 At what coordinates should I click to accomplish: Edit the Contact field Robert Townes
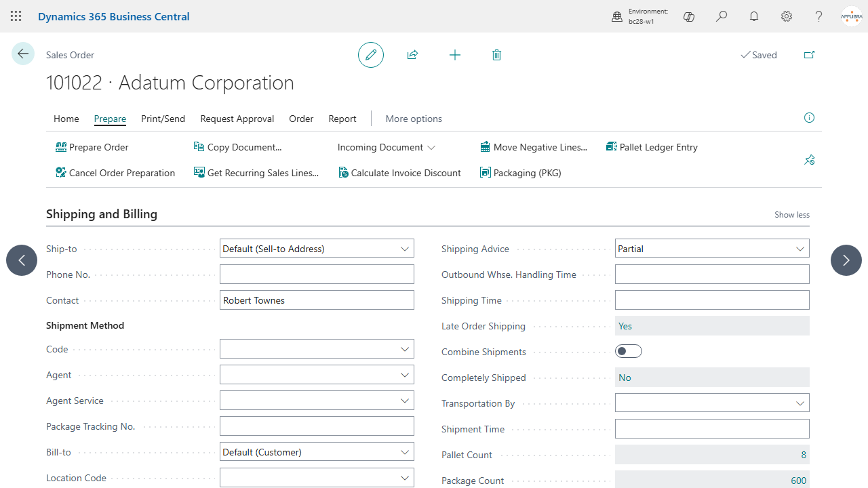(317, 300)
